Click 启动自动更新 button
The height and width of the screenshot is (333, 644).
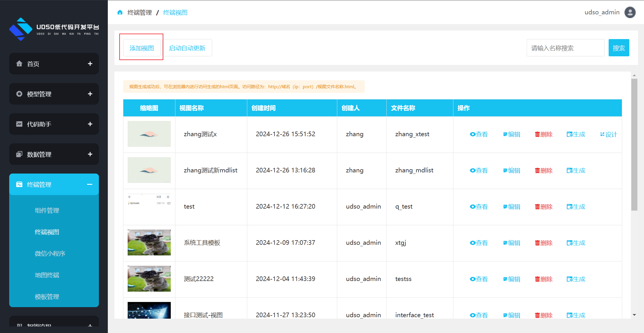click(x=187, y=48)
